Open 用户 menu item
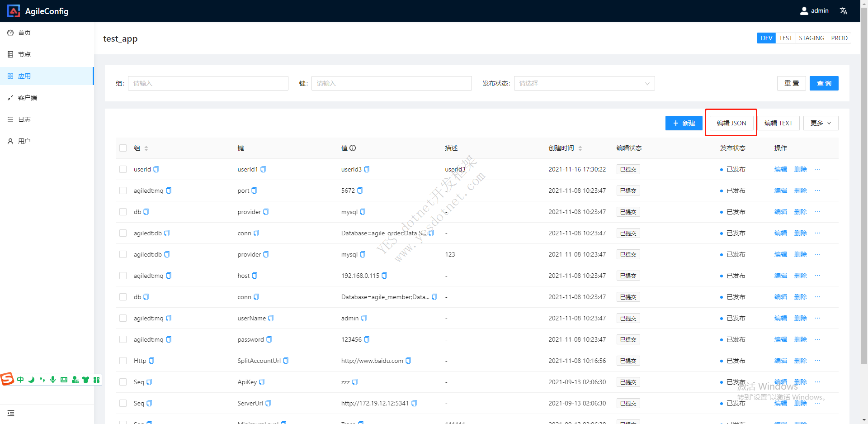868x424 pixels. coord(47,141)
